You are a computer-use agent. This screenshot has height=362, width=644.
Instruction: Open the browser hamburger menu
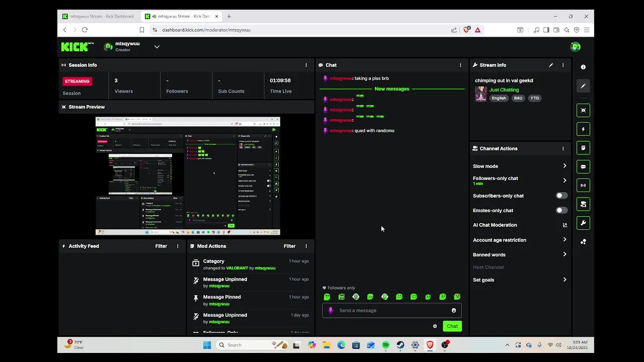point(586,30)
